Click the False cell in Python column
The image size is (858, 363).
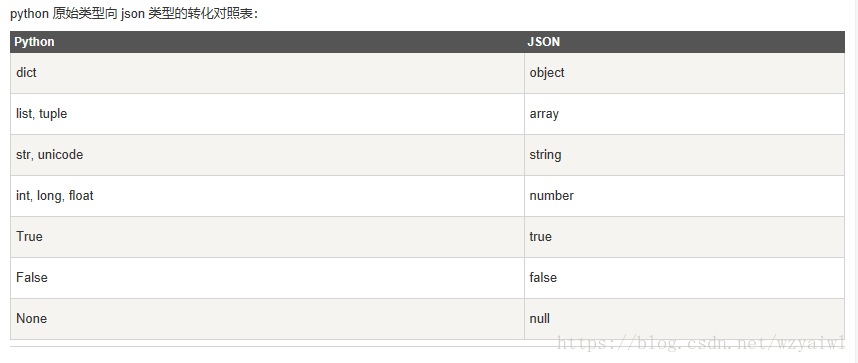267,278
